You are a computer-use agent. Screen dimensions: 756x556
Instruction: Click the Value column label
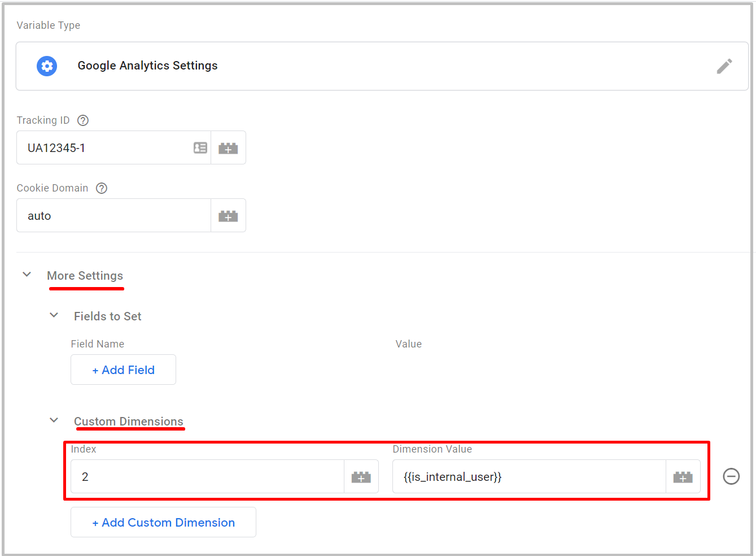tap(409, 344)
